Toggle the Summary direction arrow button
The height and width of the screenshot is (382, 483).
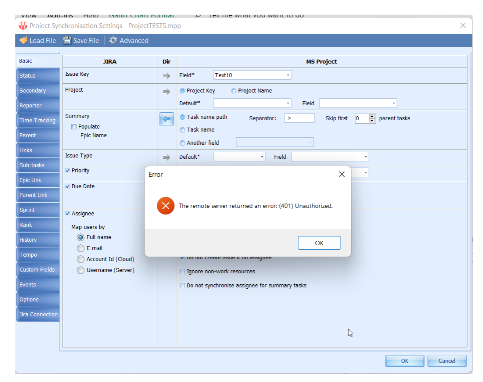[166, 119]
